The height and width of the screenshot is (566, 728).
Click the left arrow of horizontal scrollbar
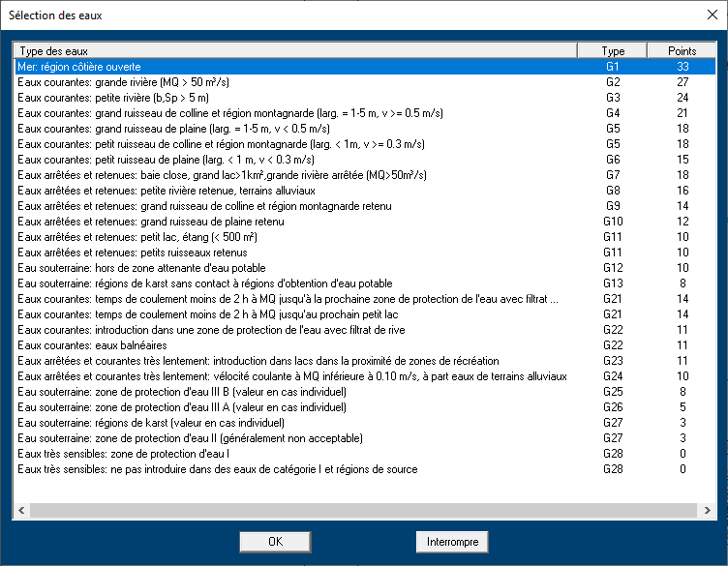(x=21, y=510)
